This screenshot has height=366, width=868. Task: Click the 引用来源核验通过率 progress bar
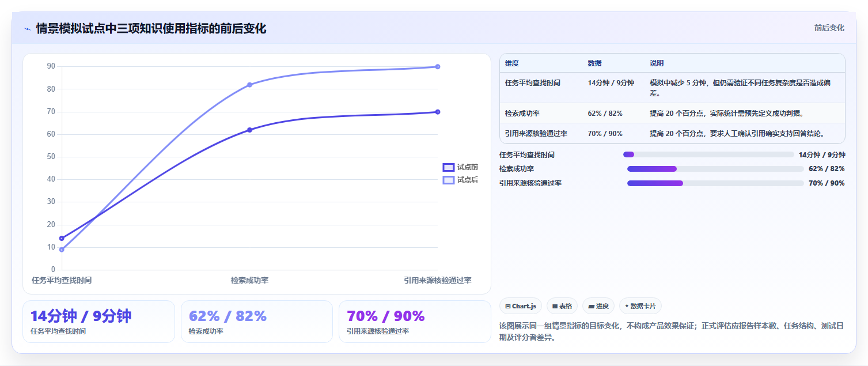click(x=715, y=183)
